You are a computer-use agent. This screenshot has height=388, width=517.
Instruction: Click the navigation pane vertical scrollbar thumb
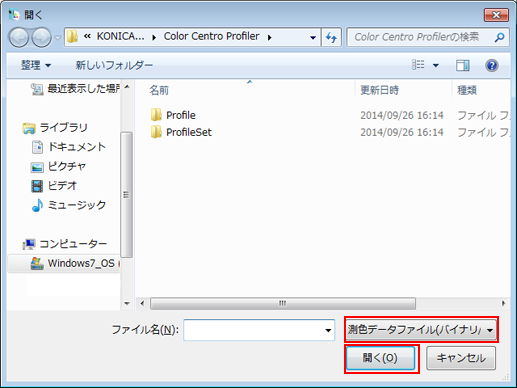click(x=126, y=195)
